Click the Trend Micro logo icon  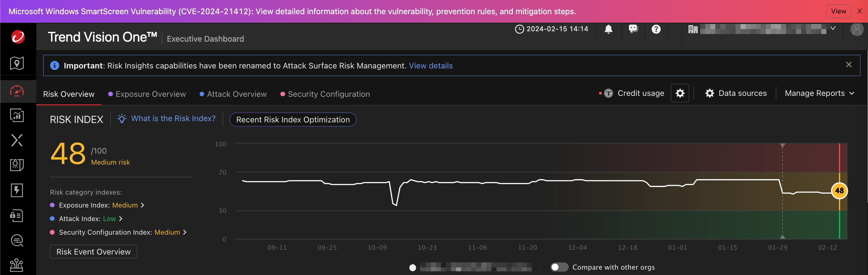coord(18,37)
